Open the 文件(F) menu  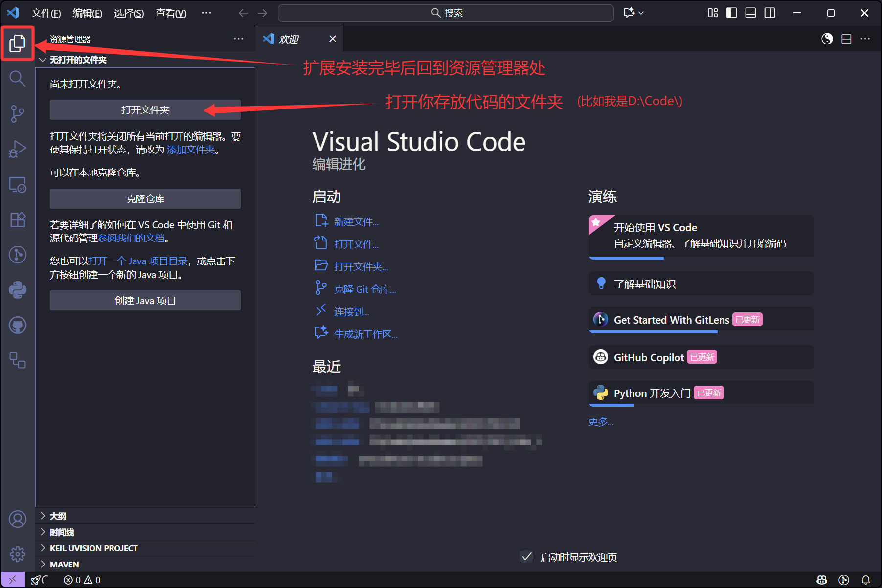[46, 13]
